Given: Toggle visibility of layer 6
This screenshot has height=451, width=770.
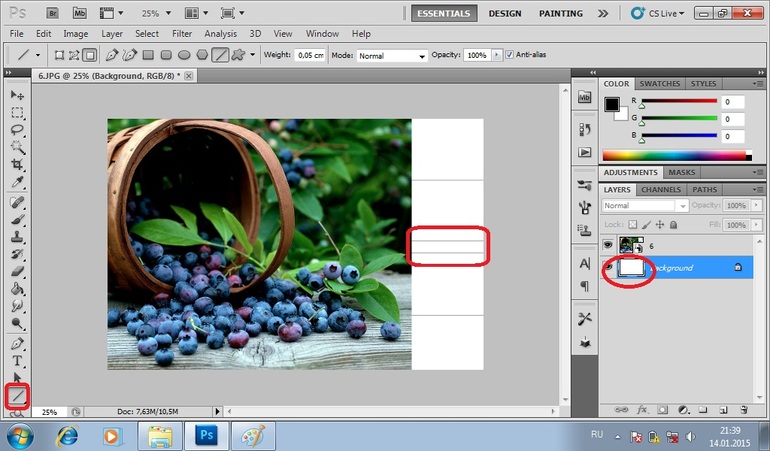Looking at the screenshot, I should [608, 244].
